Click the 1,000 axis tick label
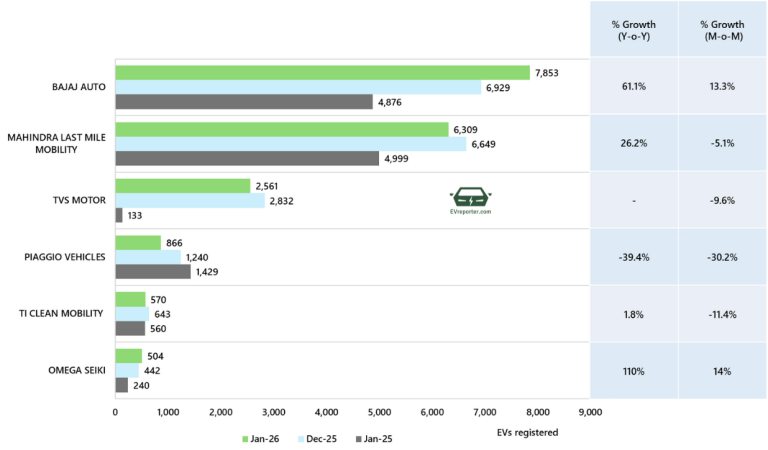This screenshot has height=450, width=768. pos(168,412)
